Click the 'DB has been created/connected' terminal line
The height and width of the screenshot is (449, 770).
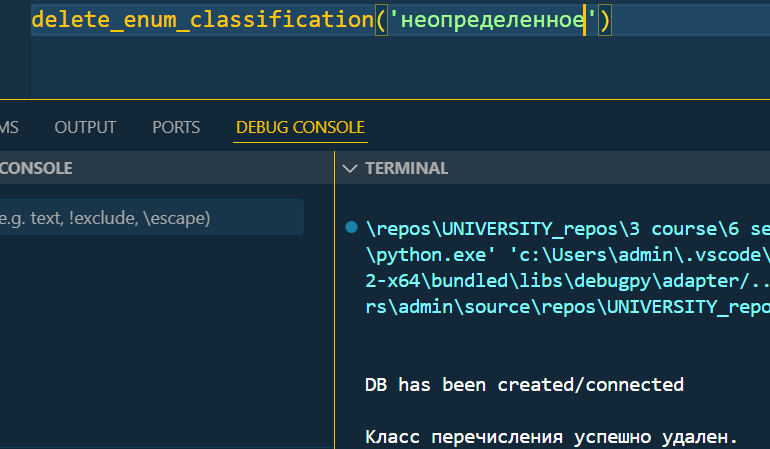(524, 385)
